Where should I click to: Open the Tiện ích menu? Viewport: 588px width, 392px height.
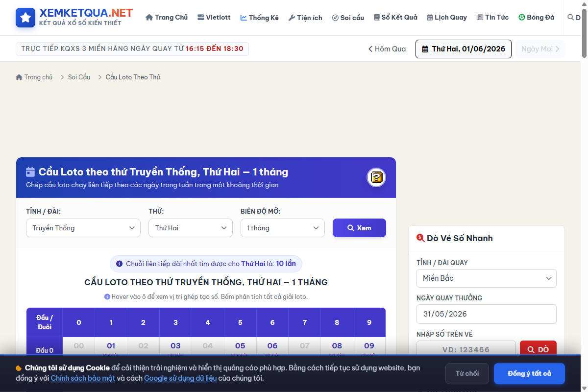coord(305,18)
